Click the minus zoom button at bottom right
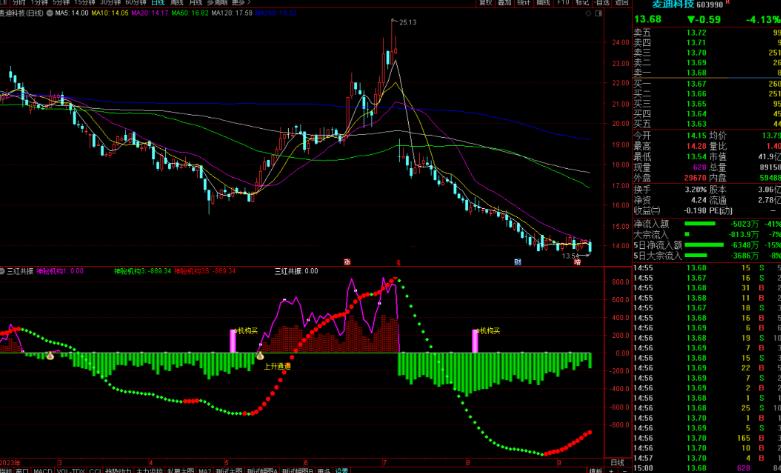Image resolution: width=781 pixels, height=473 pixels. pos(625,470)
